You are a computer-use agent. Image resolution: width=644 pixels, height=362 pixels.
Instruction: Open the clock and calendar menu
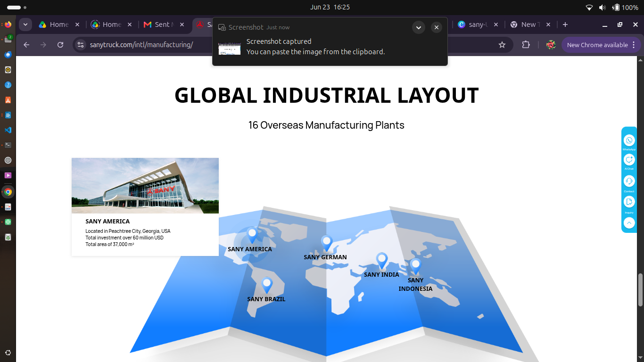click(x=330, y=7)
